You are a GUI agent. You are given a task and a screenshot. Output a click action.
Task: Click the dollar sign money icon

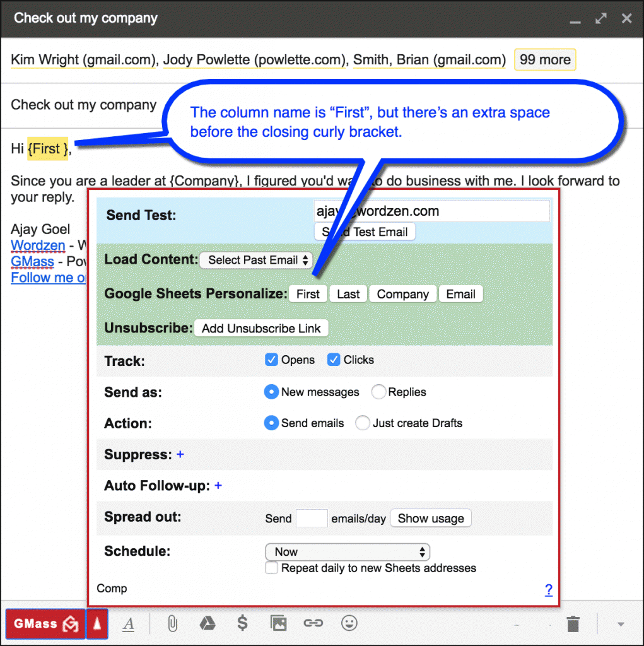(242, 624)
